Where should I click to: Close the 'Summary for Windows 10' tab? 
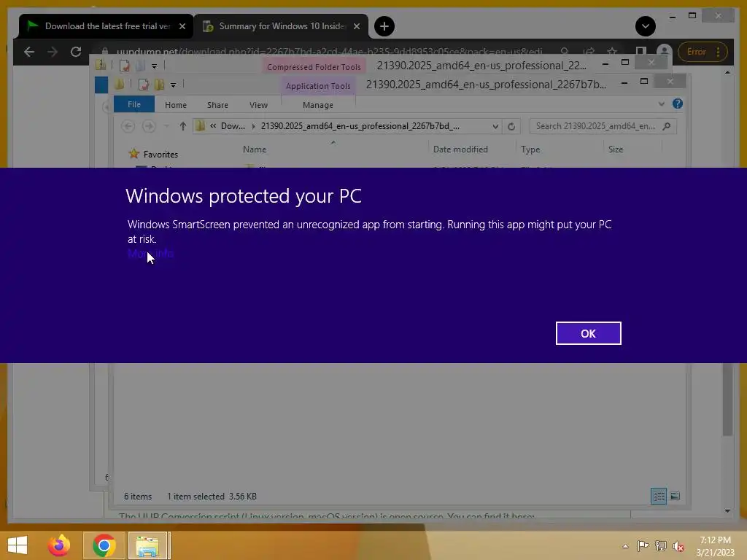[356, 26]
